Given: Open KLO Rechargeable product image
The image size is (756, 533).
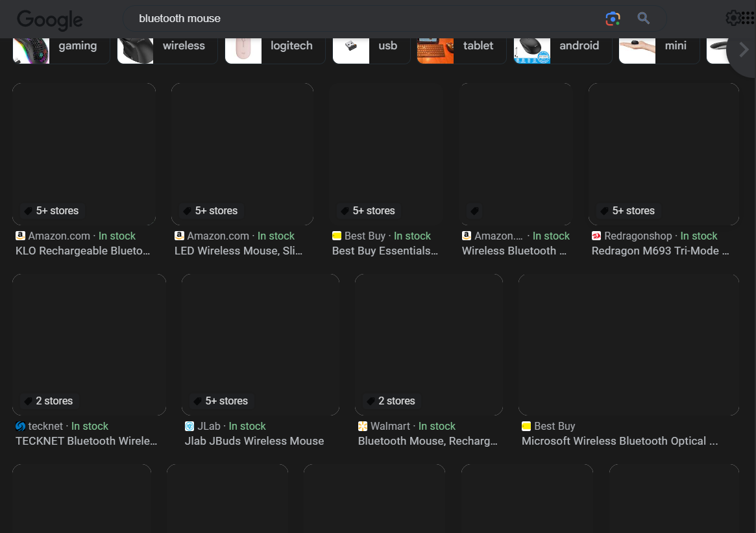Looking at the screenshot, I should [x=84, y=154].
